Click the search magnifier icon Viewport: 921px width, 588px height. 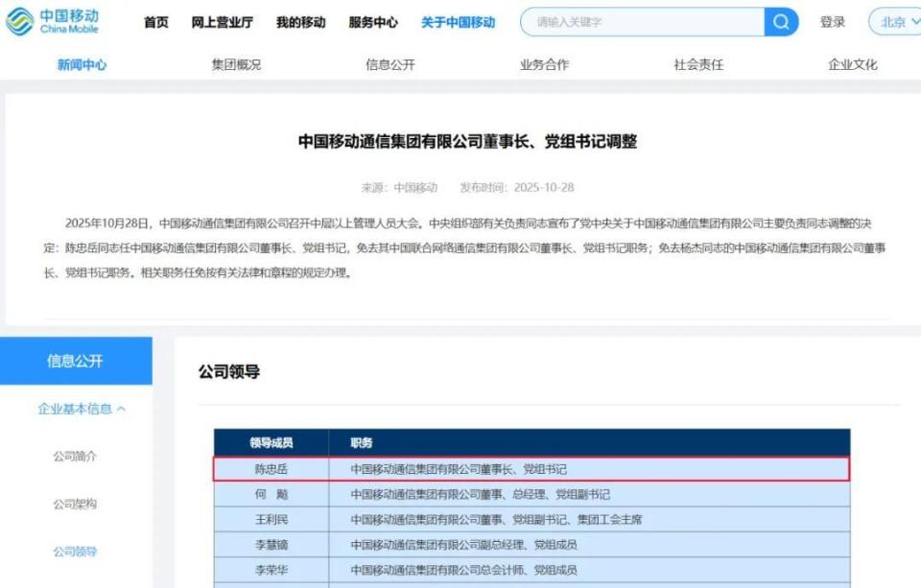coord(780,20)
